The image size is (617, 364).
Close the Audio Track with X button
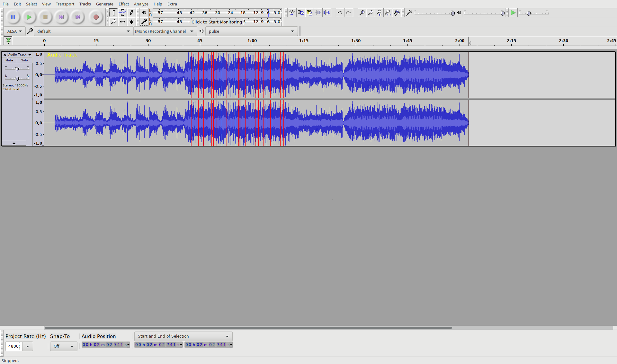[x=5, y=55]
